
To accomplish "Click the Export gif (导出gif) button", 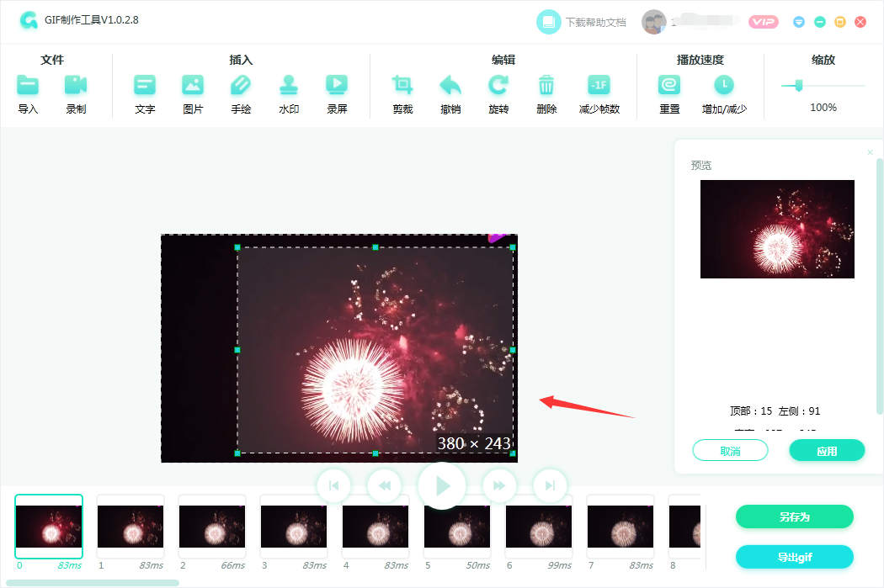I will [x=794, y=557].
